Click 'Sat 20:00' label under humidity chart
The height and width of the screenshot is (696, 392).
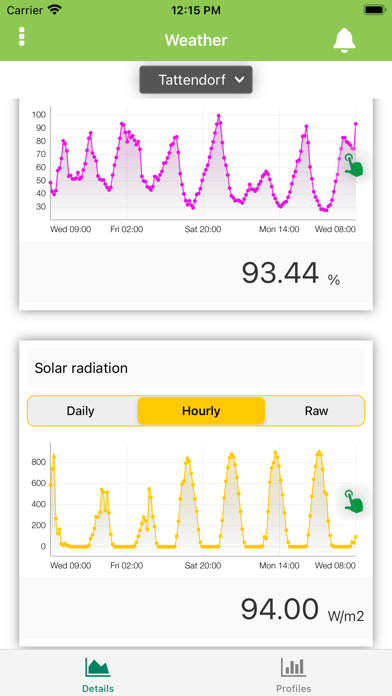point(203,229)
